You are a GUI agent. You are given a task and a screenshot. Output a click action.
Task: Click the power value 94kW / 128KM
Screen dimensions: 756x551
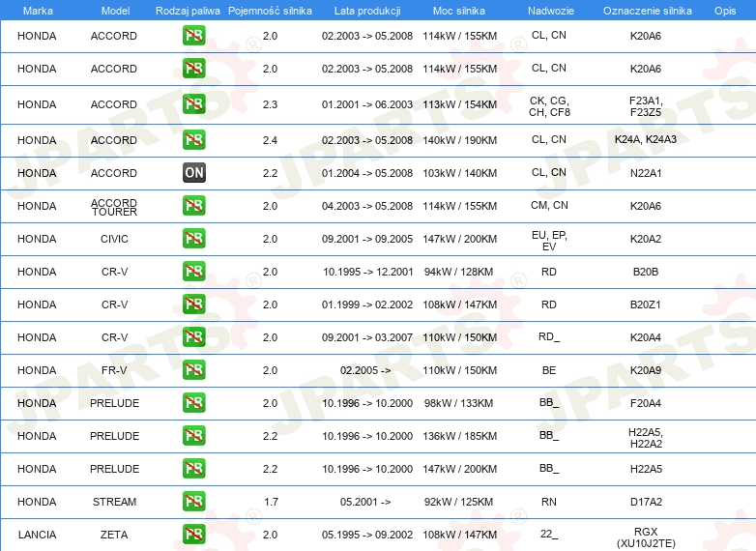point(458,272)
